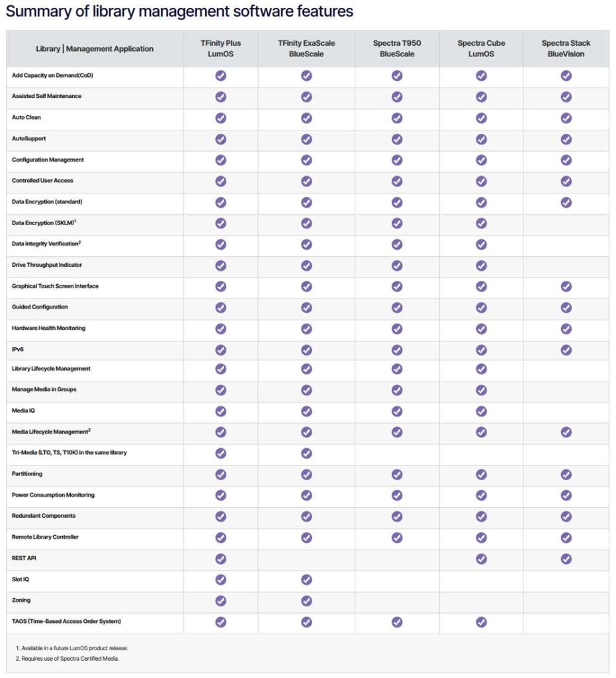Click the Data Integrity Verification row label
This screenshot has width=616, height=678.
[x=46, y=244]
